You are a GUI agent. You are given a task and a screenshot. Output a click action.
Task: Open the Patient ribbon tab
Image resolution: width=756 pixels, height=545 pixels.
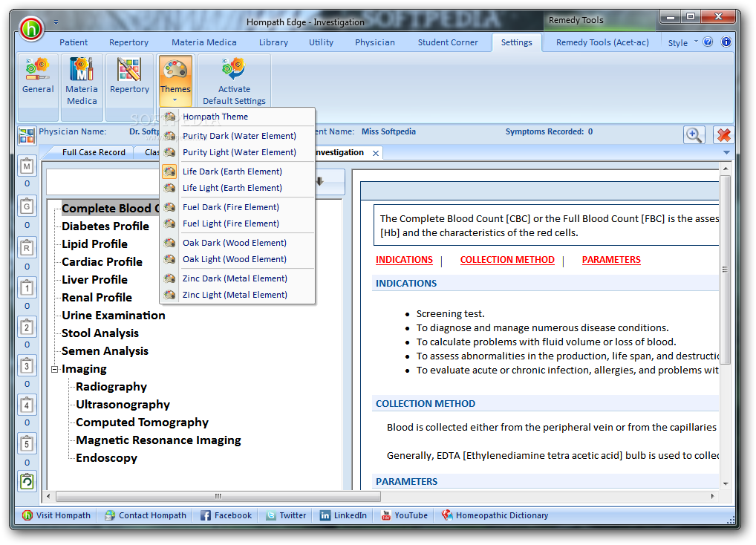click(74, 42)
